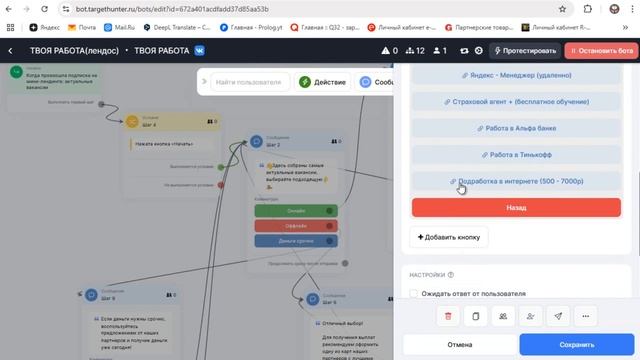This screenshot has height=360, width=640.
Task: Add a Действие block from the toolbar
Action: point(322,82)
